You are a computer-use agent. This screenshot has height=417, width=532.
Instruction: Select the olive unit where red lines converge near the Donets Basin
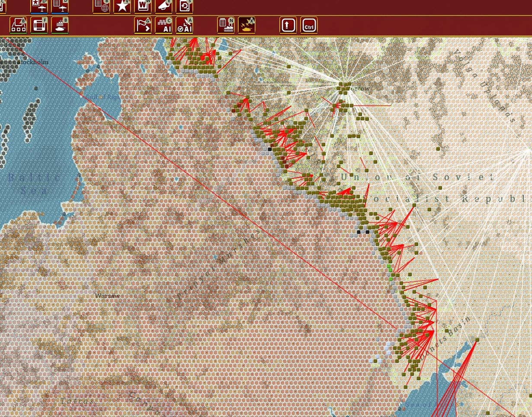click(x=477, y=340)
